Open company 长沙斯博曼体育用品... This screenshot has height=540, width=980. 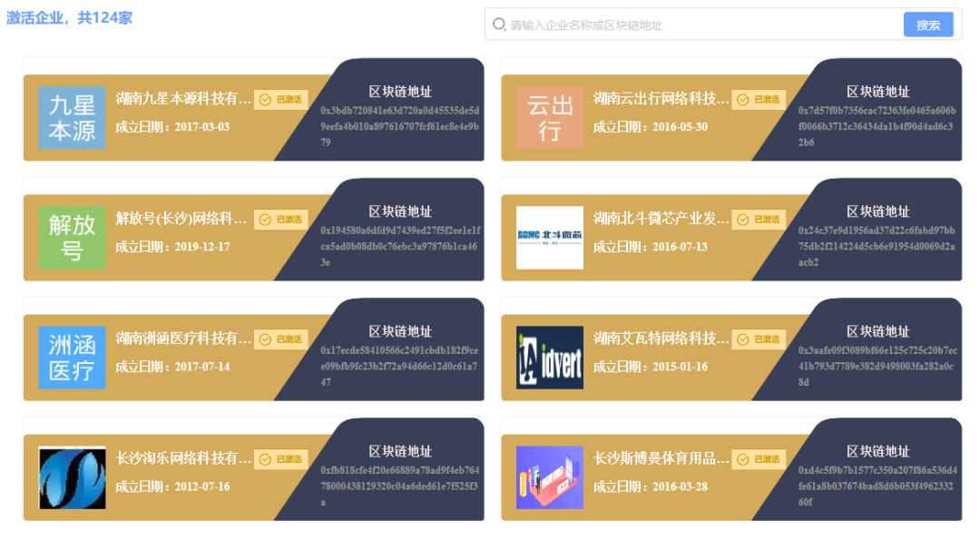coord(661,458)
